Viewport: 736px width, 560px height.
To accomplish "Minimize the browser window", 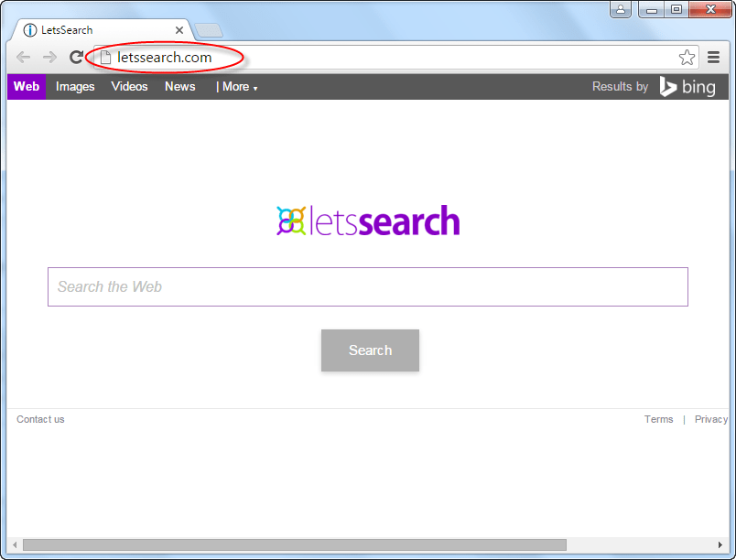I will pyautogui.click(x=652, y=9).
